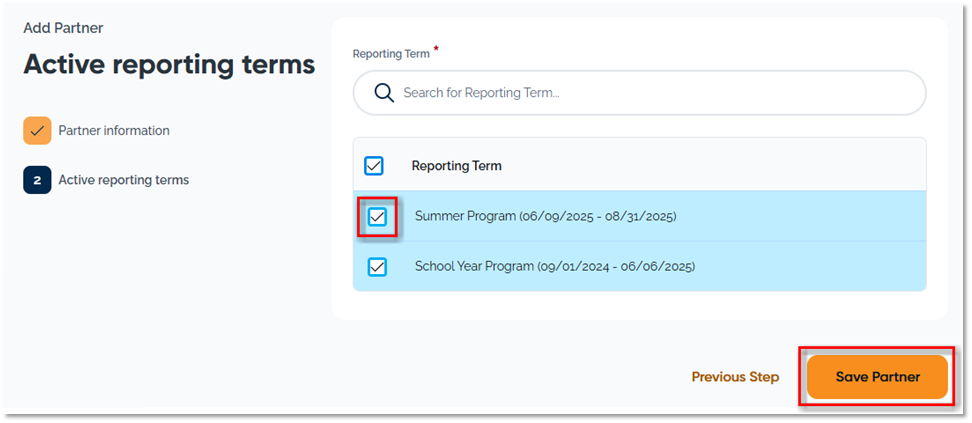Open the Partner information step label
This screenshot has height=423, width=972.
(x=114, y=131)
